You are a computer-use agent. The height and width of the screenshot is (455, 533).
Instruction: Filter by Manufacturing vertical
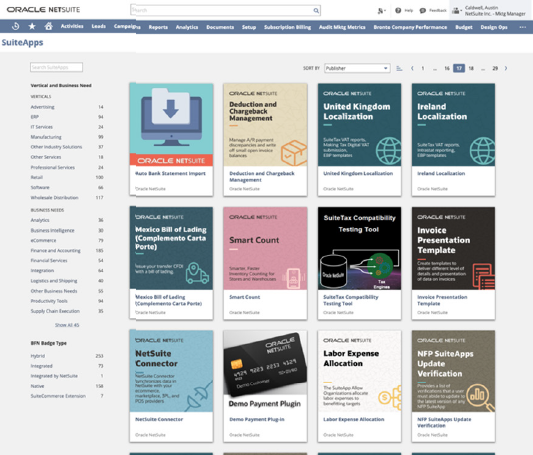pyautogui.click(x=46, y=137)
